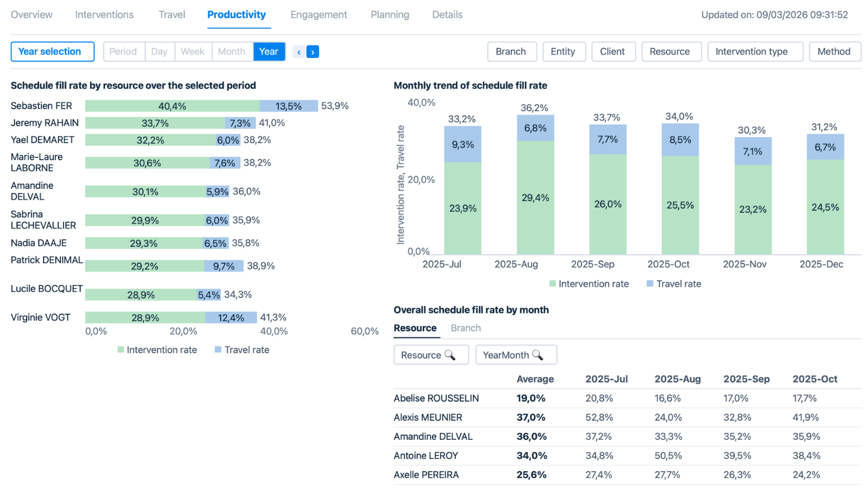Image resolution: width=868 pixels, height=488 pixels.
Task: Click Jeremy RAHAIN's 33,7% intervention bar
Action: click(x=155, y=123)
